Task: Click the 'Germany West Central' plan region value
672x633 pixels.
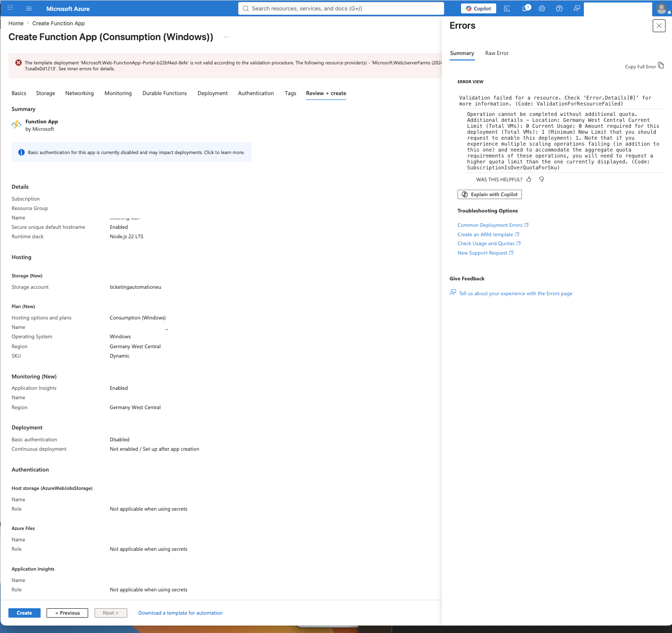Action: [135, 346]
